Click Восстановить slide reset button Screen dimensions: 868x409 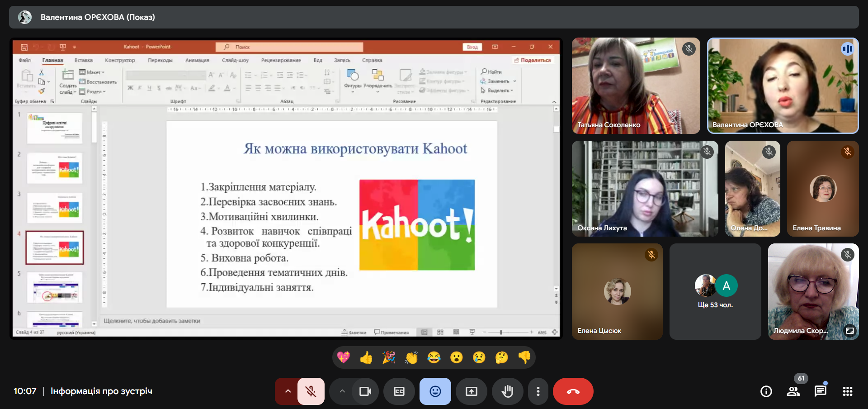pyautogui.click(x=98, y=82)
